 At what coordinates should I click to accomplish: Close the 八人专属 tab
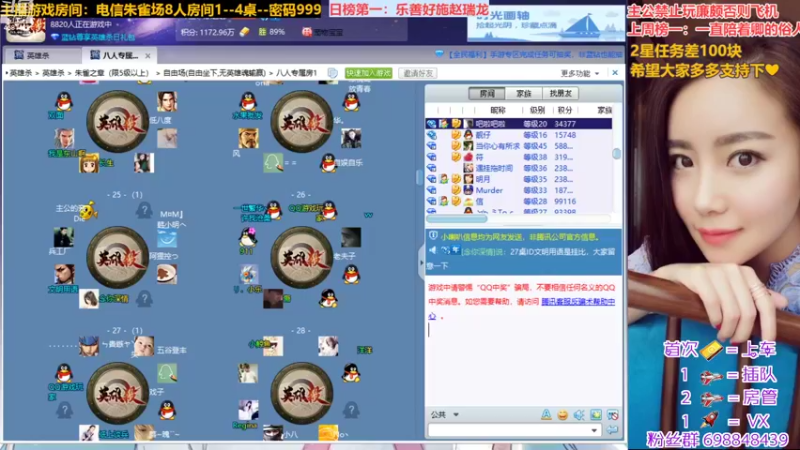[147, 56]
